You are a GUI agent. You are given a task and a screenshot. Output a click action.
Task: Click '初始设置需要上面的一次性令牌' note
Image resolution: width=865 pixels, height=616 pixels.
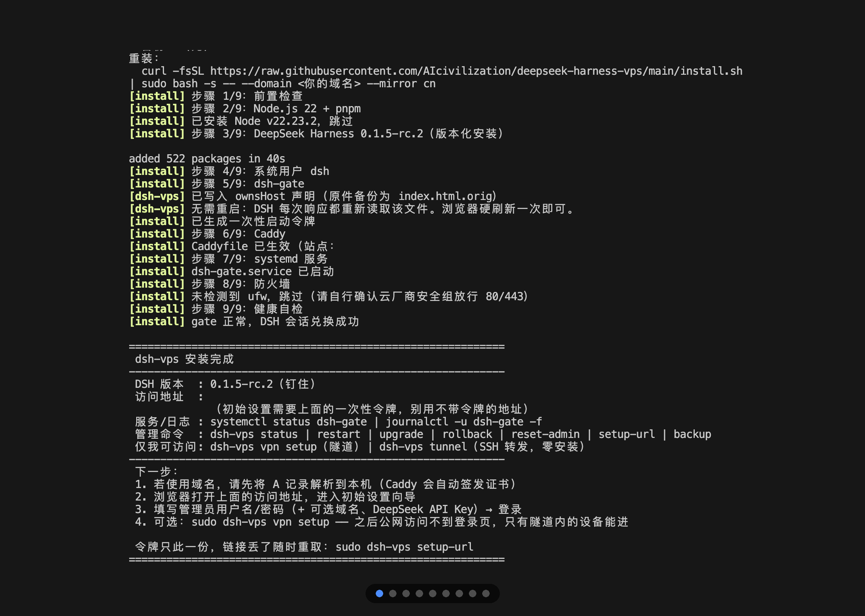point(372,409)
